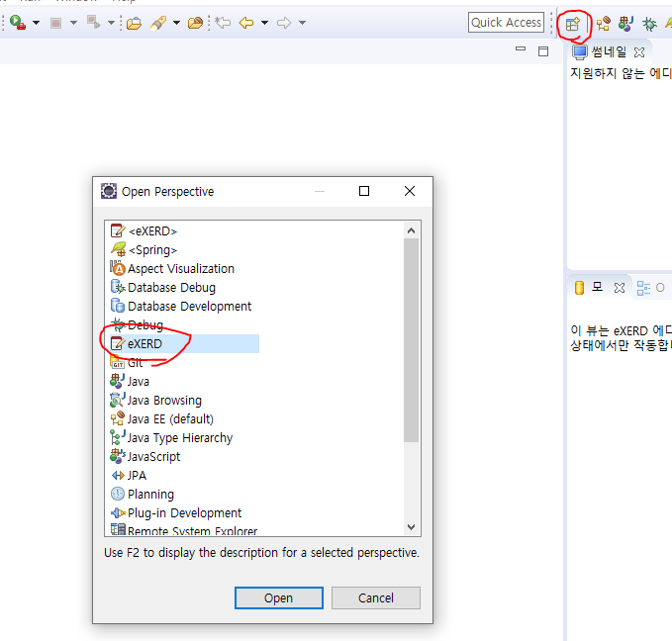Click scroll down arrow in perspective list
This screenshot has width=672, height=641.
pos(411,527)
